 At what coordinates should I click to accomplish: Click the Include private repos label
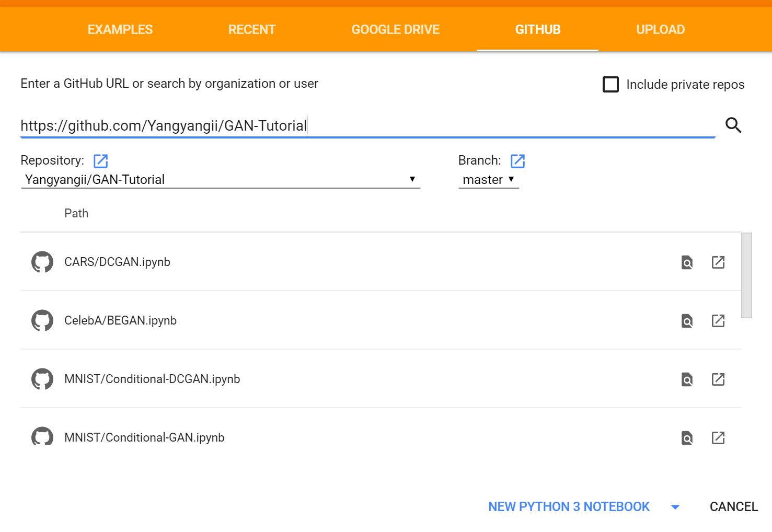tap(685, 85)
